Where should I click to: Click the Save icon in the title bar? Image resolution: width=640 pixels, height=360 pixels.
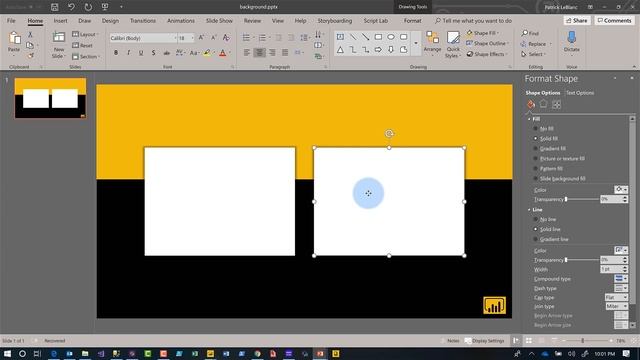coord(54,7)
